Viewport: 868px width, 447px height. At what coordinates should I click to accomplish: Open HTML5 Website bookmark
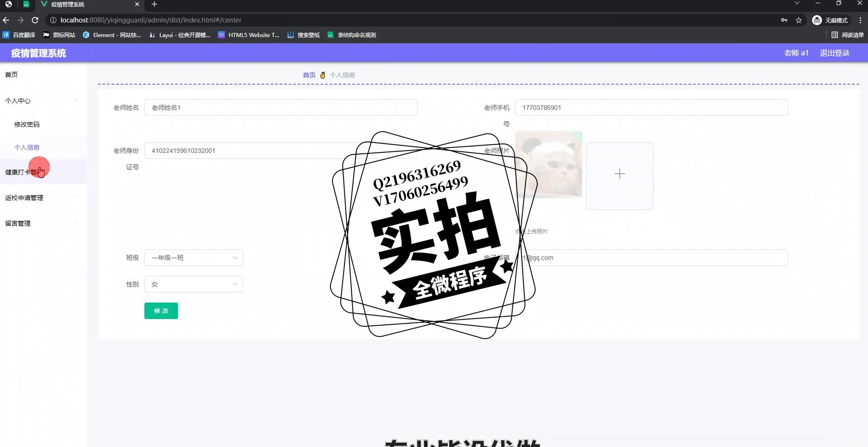click(249, 35)
